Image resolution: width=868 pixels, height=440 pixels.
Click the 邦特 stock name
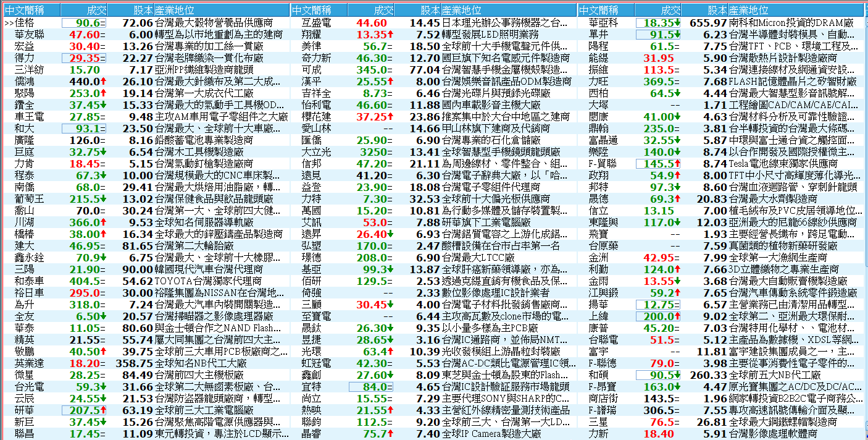[599, 187]
